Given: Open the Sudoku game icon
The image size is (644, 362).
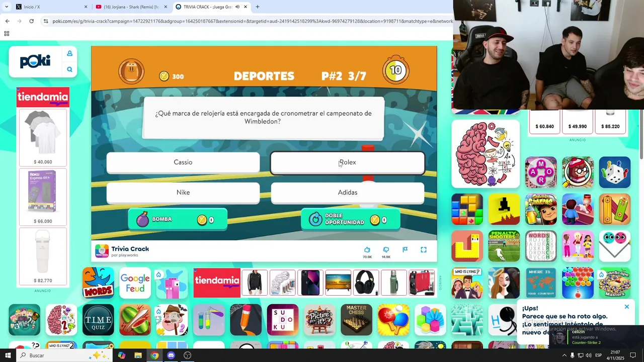Looking at the screenshot, I should pyautogui.click(x=283, y=320).
